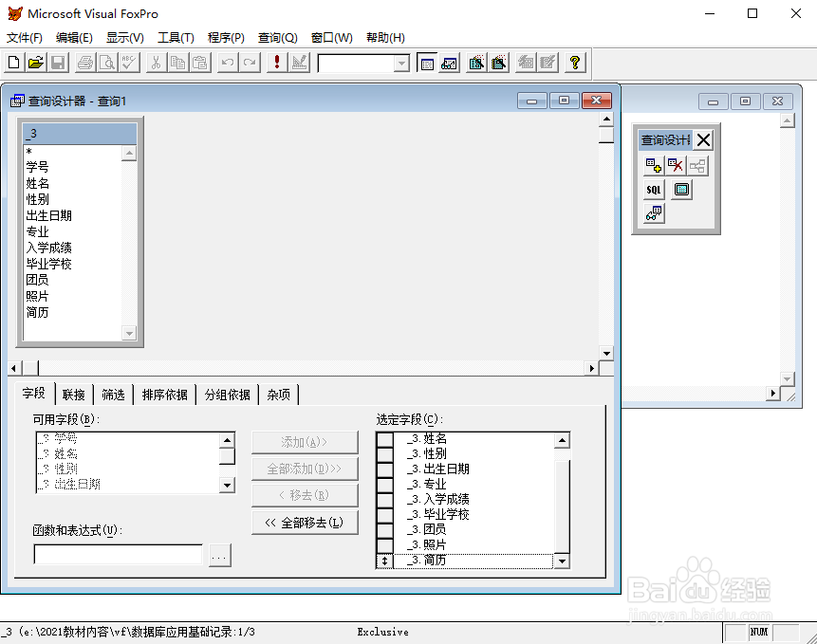Run the query with the red exclamation icon
The image size is (817, 644).
click(x=277, y=63)
